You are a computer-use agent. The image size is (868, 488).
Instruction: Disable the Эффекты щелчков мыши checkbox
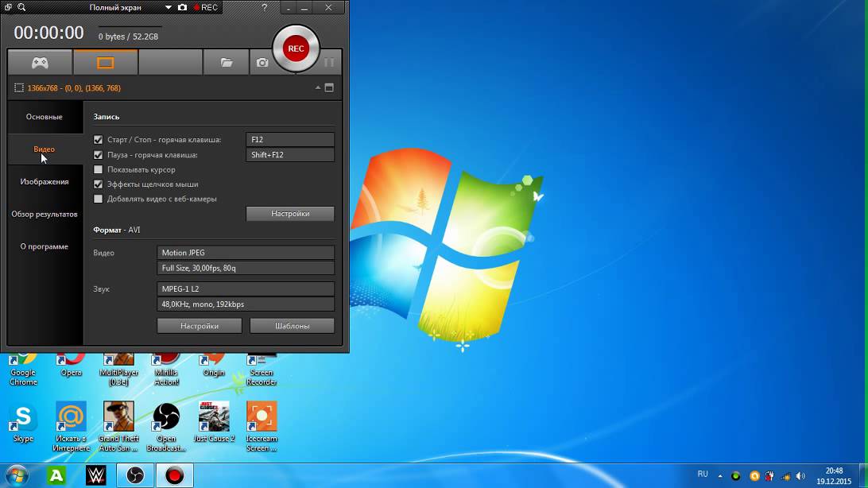click(x=98, y=184)
